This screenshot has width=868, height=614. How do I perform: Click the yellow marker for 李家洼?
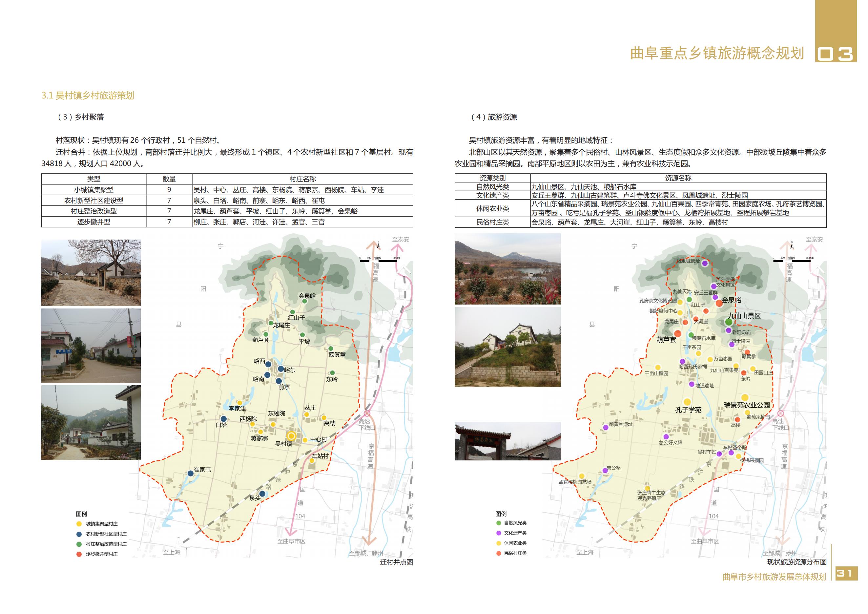click(x=240, y=403)
